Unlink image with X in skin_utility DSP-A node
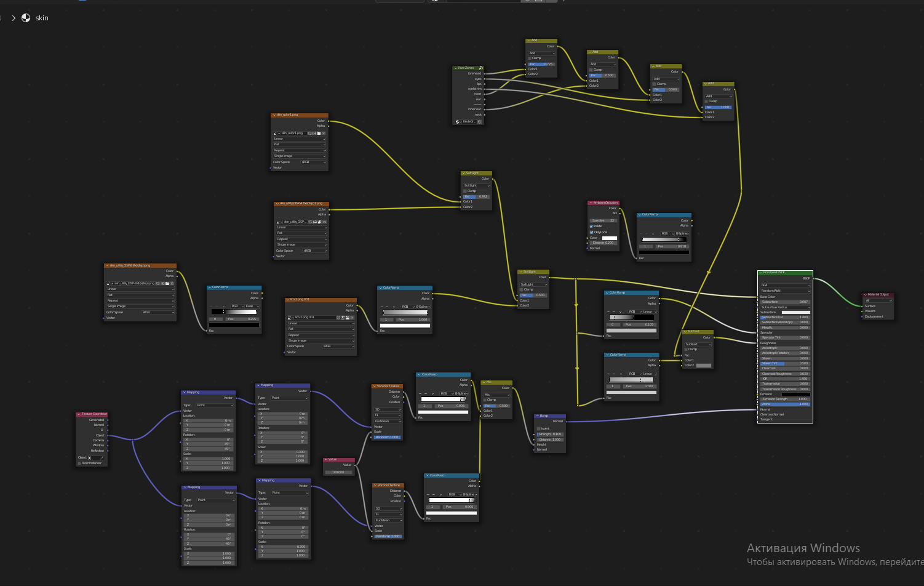 (325, 222)
